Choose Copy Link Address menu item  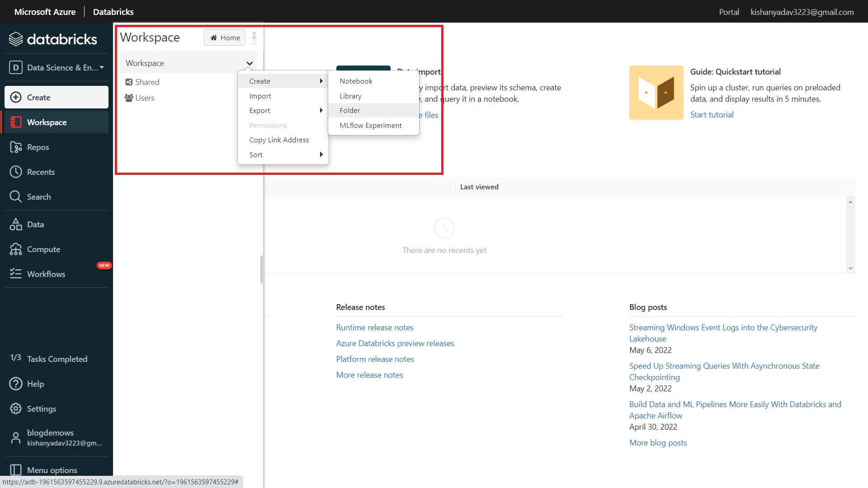283,140
